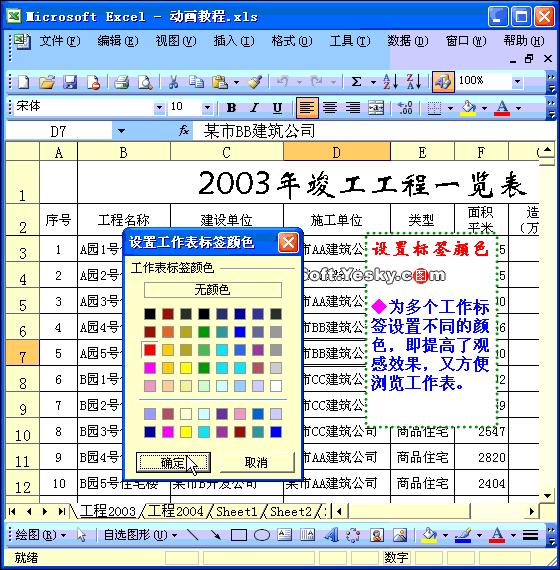Viewport: 560px width, 570px height.
Task: Click the Increase Decimal icon
Action: coord(405,108)
